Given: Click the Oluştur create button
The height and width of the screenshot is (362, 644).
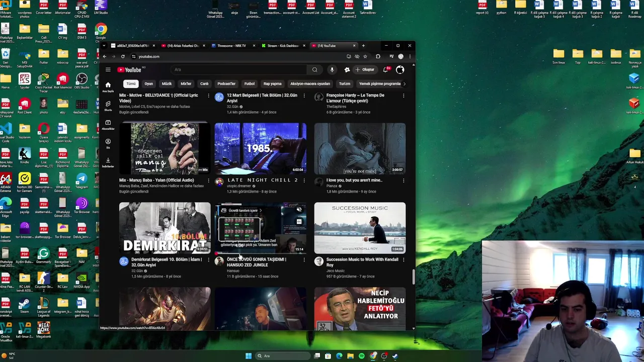Looking at the screenshot, I should coord(365,69).
